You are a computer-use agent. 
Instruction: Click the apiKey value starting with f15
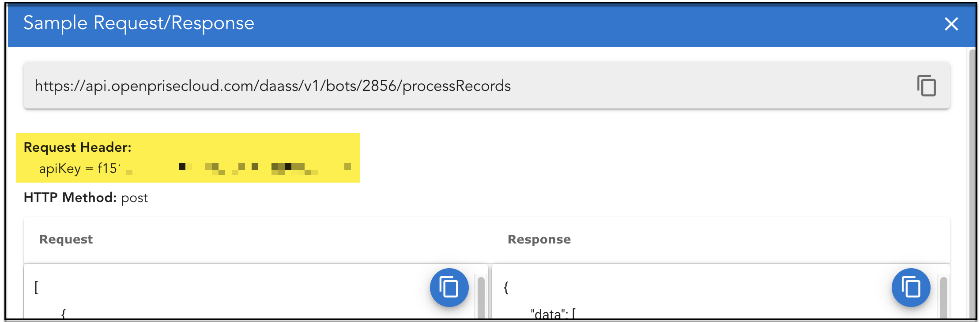tap(108, 168)
